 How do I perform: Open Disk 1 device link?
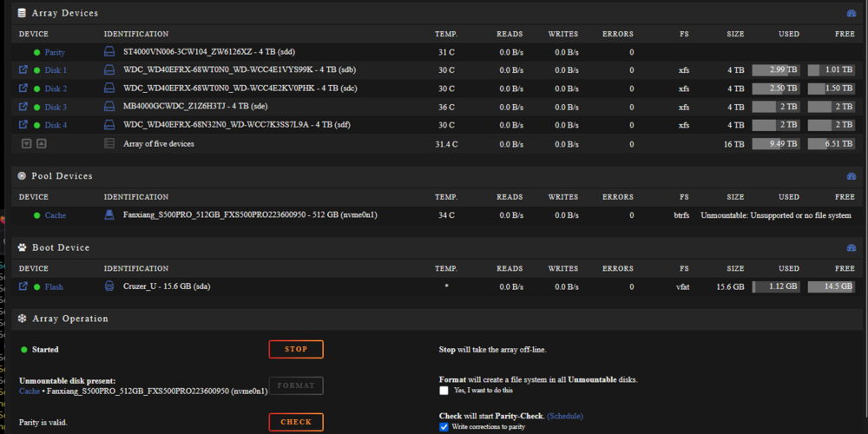click(56, 71)
